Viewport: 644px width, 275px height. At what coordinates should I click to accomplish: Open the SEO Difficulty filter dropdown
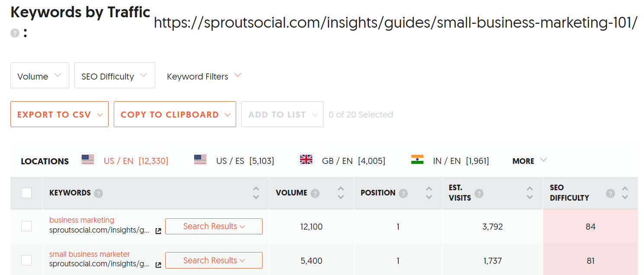pyautogui.click(x=115, y=76)
